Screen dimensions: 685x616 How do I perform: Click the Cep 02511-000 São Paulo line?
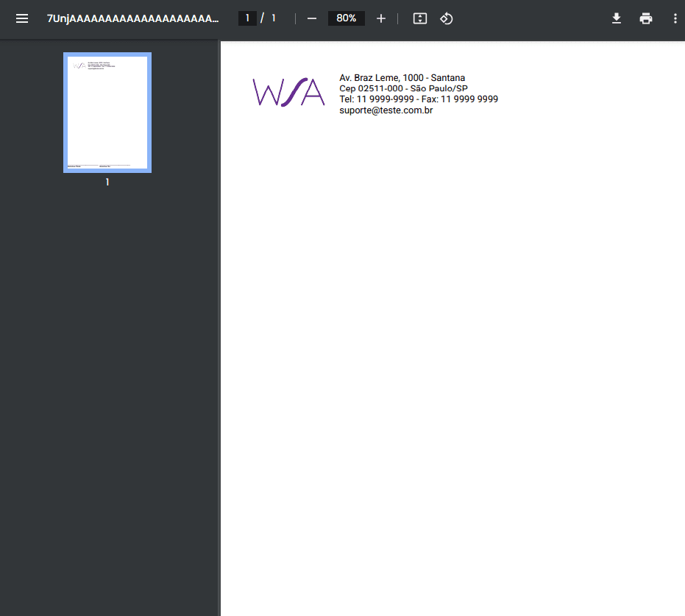pyautogui.click(x=403, y=88)
